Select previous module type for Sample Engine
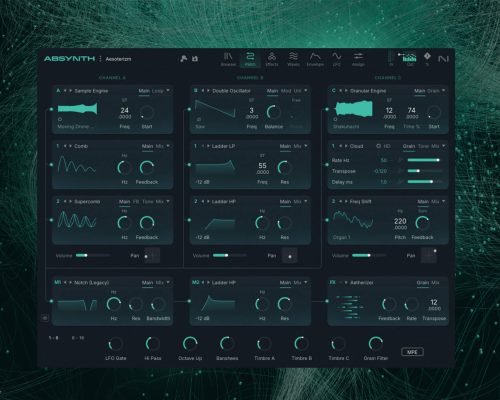 pos(65,91)
